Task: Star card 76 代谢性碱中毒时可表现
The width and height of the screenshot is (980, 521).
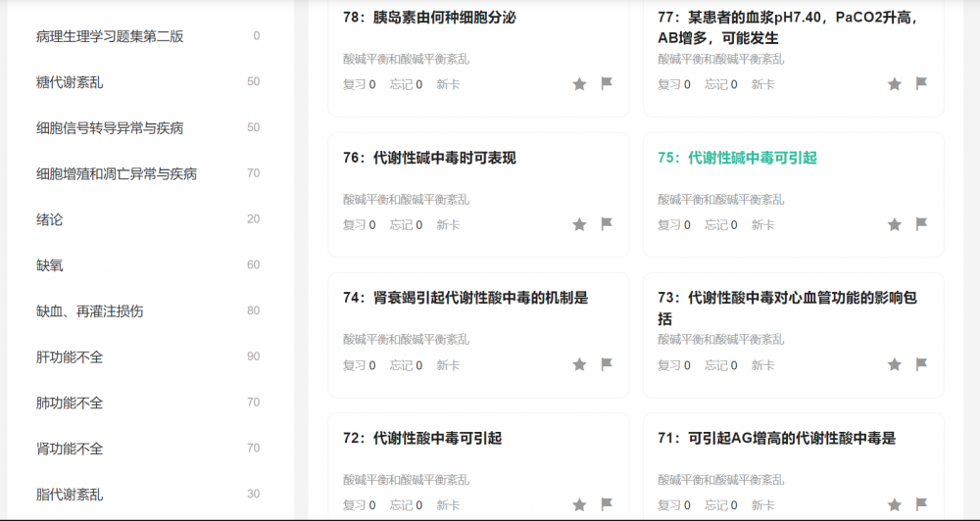Action: (x=579, y=224)
